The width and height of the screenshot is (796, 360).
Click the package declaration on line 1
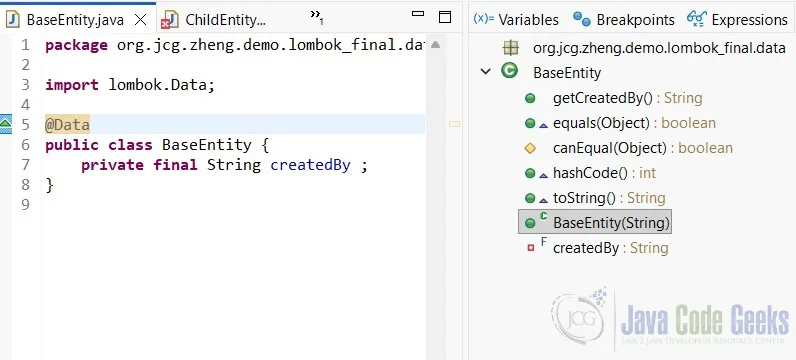pyautogui.click(x=235, y=45)
